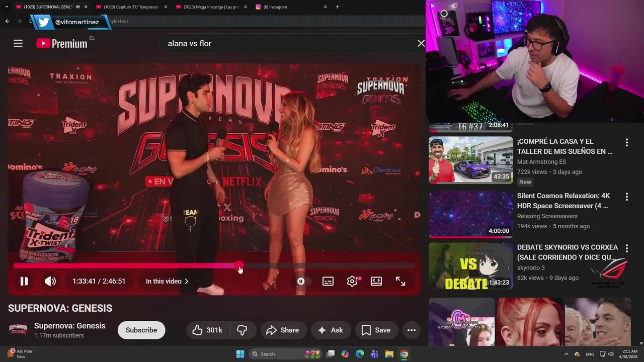The image size is (644, 362).
Task: Go to YouTube Premium home logo
Action: [x=62, y=43]
